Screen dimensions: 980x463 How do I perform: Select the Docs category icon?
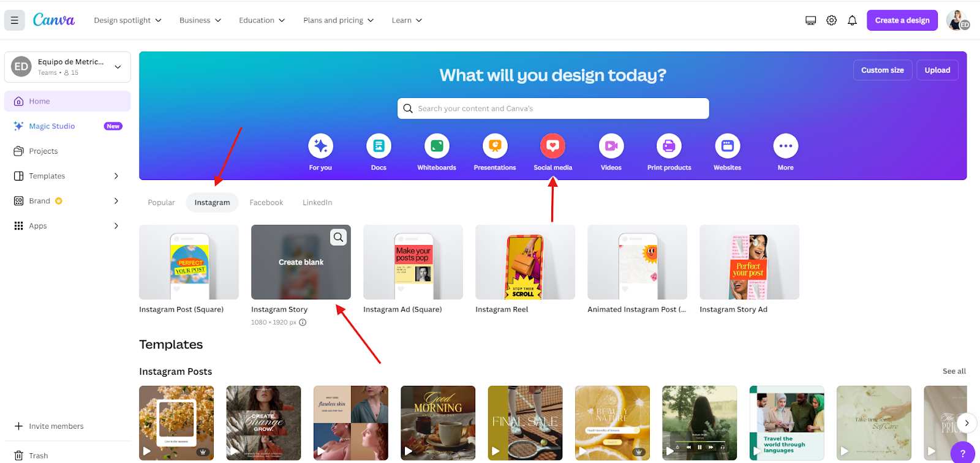click(379, 146)
